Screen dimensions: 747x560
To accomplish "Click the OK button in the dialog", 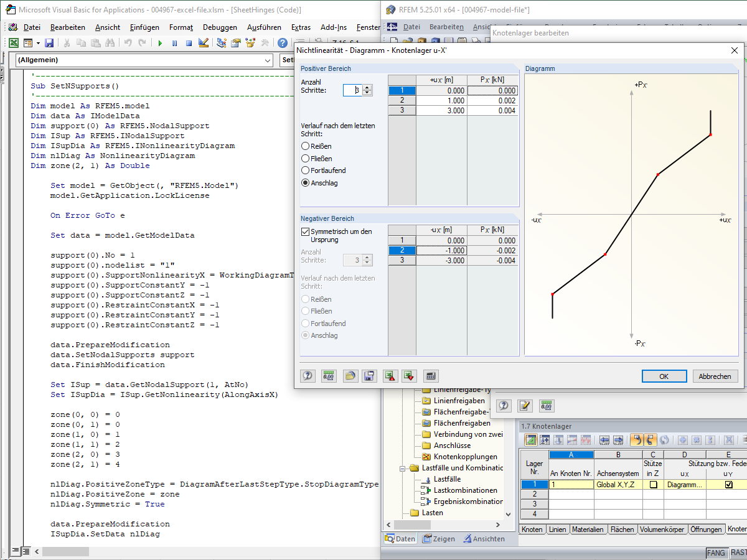I will click(x=664, y=376).
